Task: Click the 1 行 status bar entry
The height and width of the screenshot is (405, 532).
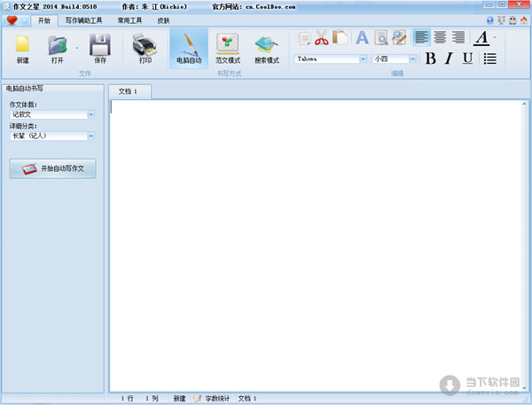Action: click(x=127, y=399)
